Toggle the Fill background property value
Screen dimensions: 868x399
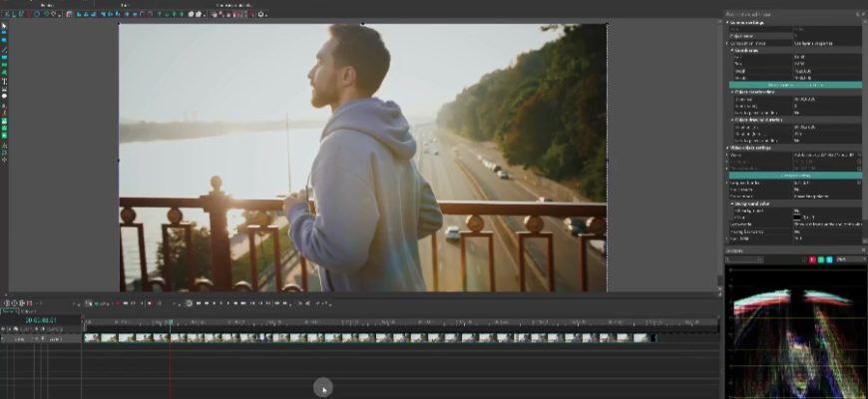pyautogui.click(x=796, y=211)
